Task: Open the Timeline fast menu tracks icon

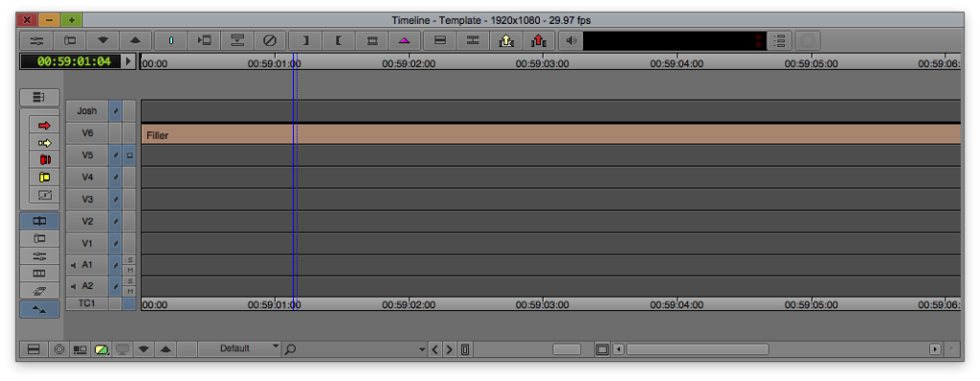Action: (x=39, y=97)
